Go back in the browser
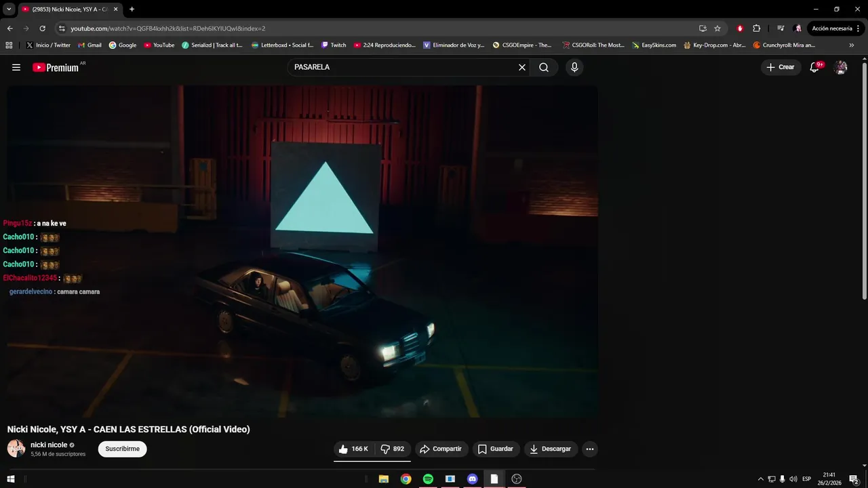 pos(9,28)
